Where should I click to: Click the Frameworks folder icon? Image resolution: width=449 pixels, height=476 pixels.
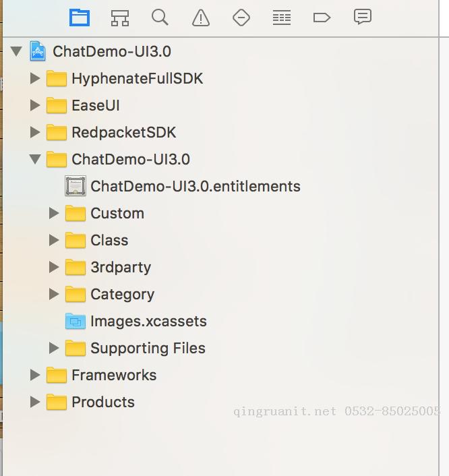[x=57, y=375]
